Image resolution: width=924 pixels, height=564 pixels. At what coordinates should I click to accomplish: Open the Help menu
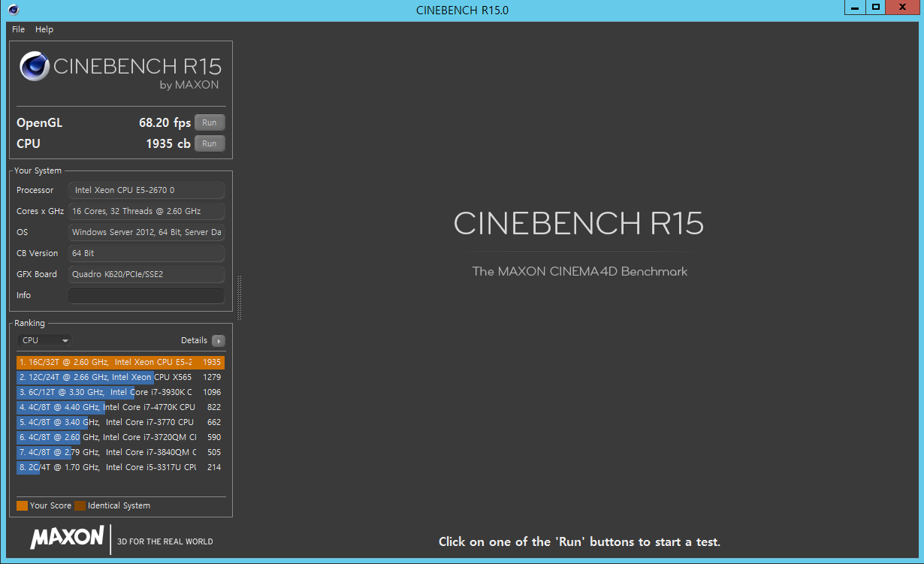(x=44, y=29)
